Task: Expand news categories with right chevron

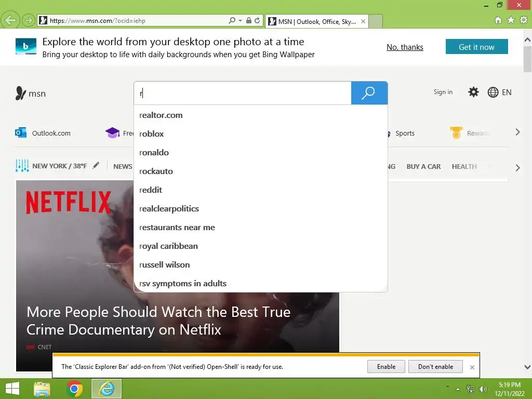Action: coord(517,168)
